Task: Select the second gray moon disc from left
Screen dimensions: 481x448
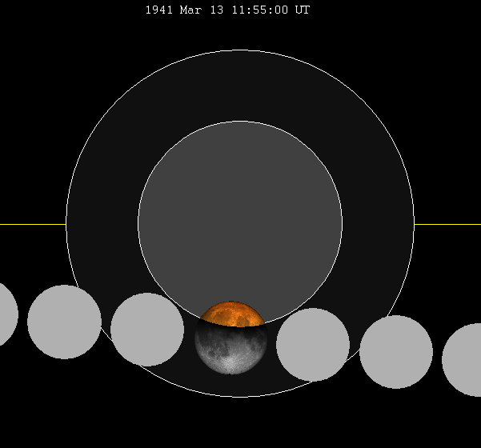Action: point(64,322)
